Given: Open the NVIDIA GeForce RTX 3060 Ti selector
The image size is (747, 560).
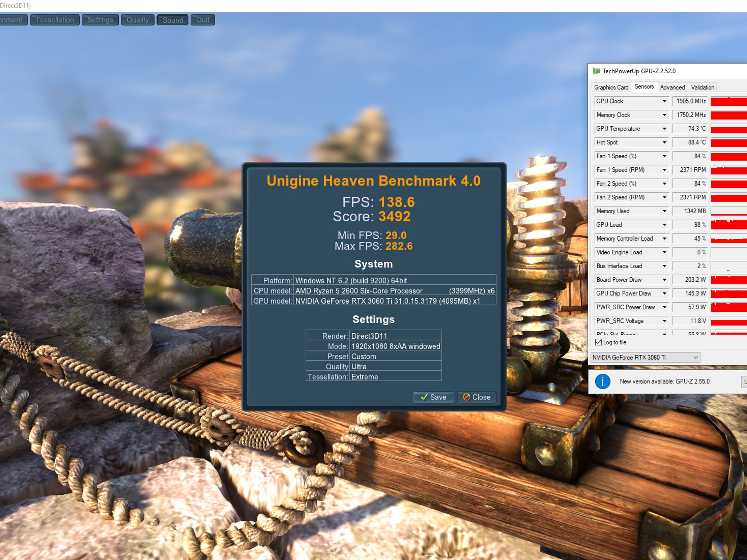Looking at the screenshot, I should [x=645, y=357].
